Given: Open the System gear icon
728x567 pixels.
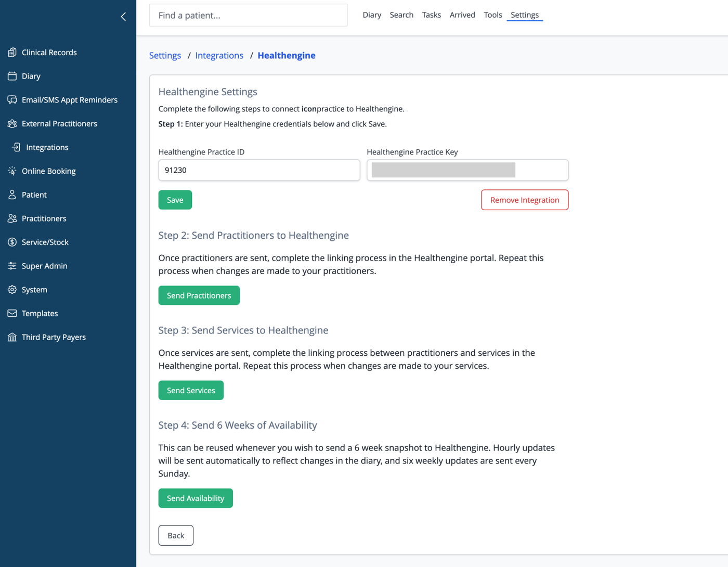Looking at the screenshot, I should (12, 290).
